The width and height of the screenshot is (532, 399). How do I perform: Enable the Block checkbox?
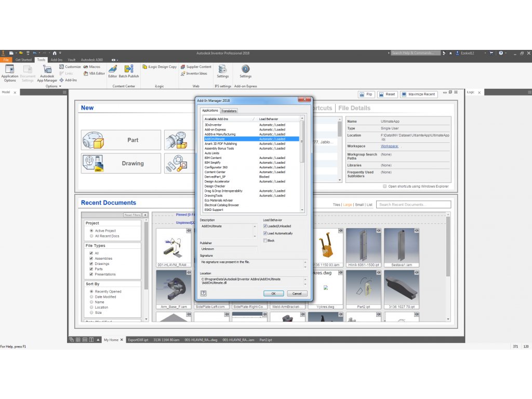click(265, 241)
